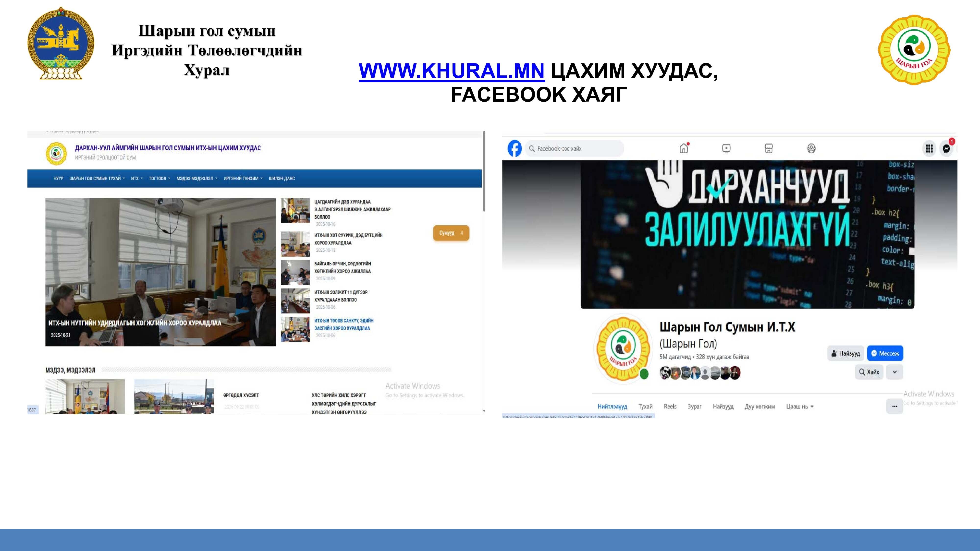Open the Facebook Marketplace icon
Screen dimensions: 980x551
pos(769,148)
